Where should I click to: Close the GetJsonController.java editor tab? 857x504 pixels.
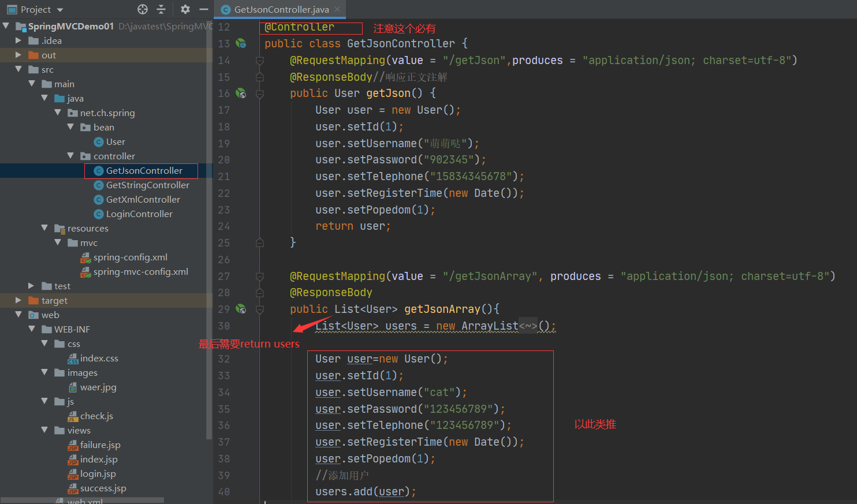tap(337, 9)
